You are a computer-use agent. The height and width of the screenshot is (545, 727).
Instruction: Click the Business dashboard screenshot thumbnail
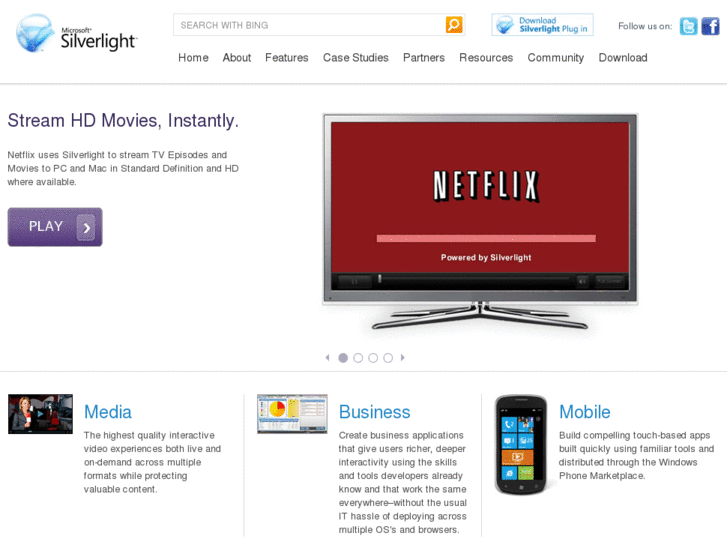pyautogui.click(x=292, y=414)
